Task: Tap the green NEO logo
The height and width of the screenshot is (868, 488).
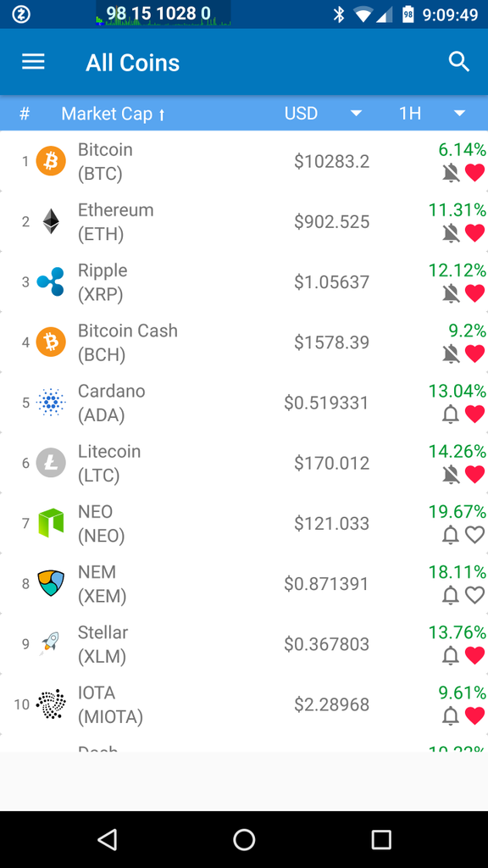Action: (51, 523)
